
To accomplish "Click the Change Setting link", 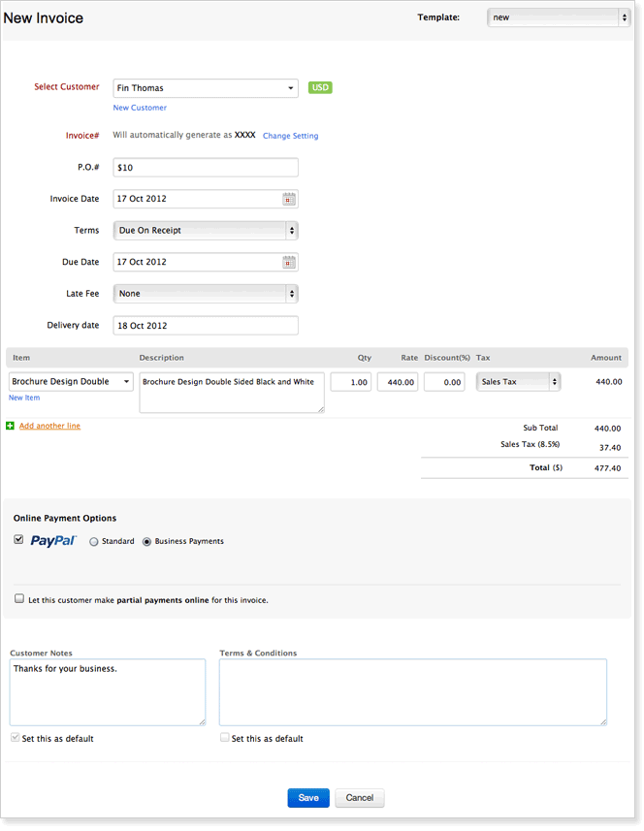I will tap(290, 136).
